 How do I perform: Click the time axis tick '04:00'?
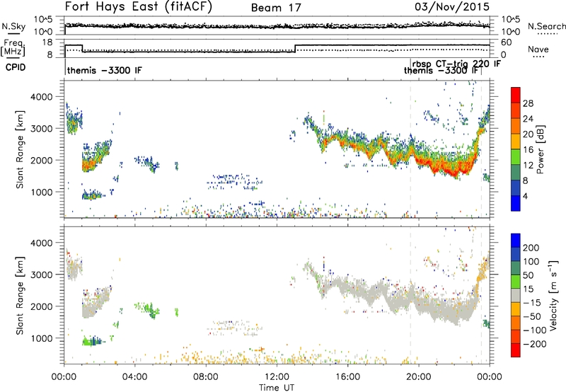(135, 377)
